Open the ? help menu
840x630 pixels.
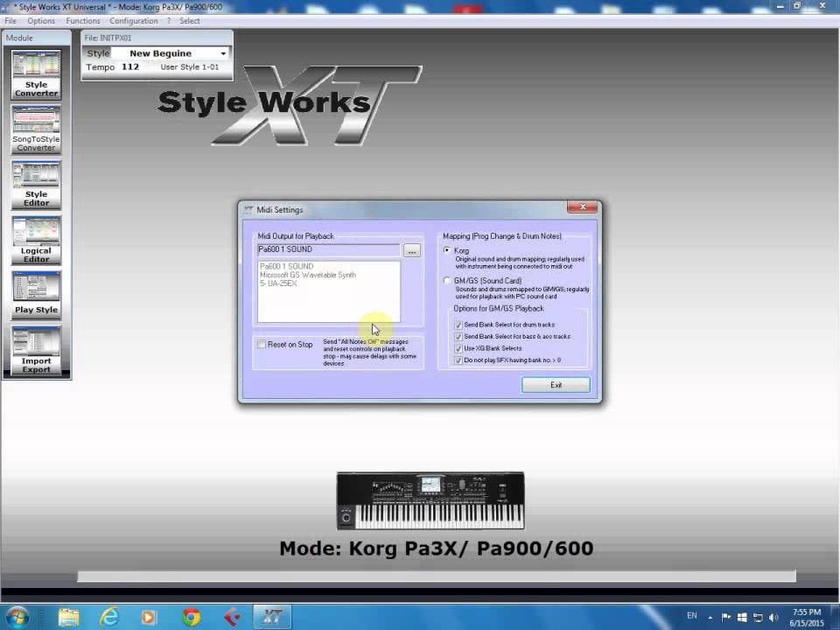tap(169, 21)
